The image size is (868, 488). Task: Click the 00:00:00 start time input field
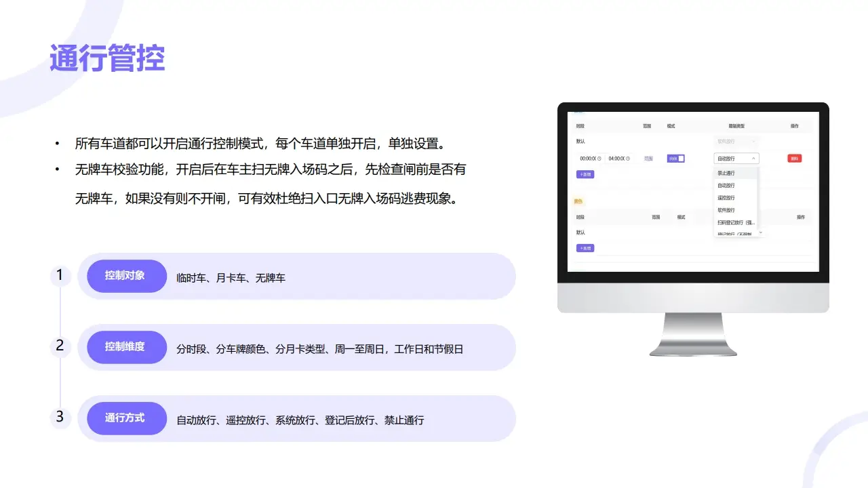point(589,159)
